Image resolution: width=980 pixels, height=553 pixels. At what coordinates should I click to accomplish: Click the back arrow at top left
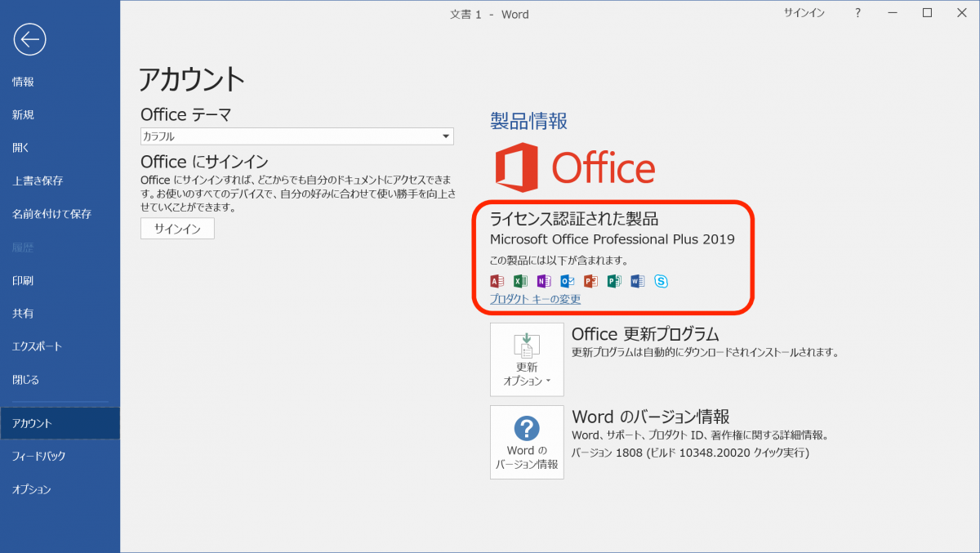29,38
